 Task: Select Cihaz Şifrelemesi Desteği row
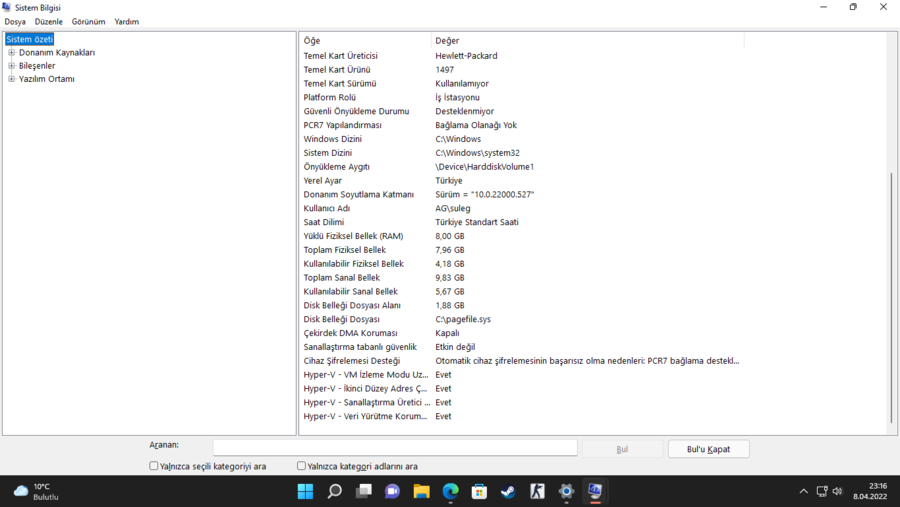click(522, 361)
